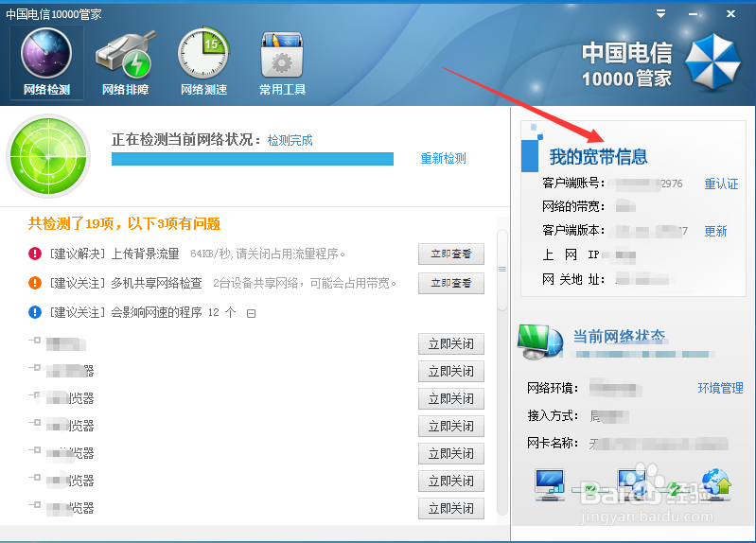Close the 10000管家 window

click(x=731, y=14)
